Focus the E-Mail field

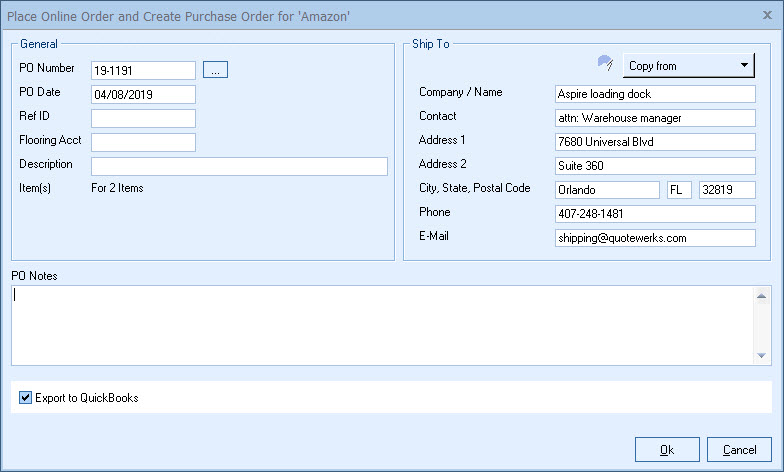655,238
